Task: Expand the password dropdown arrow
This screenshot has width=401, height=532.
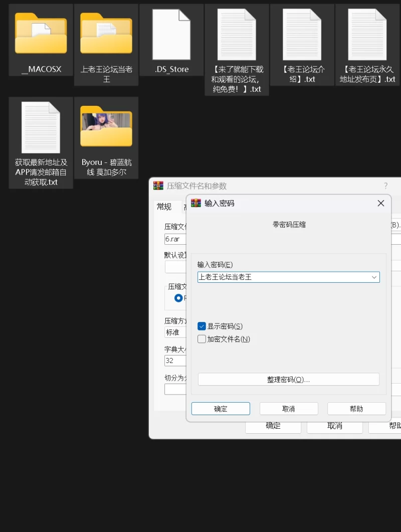Action: [x=374, y=277]
